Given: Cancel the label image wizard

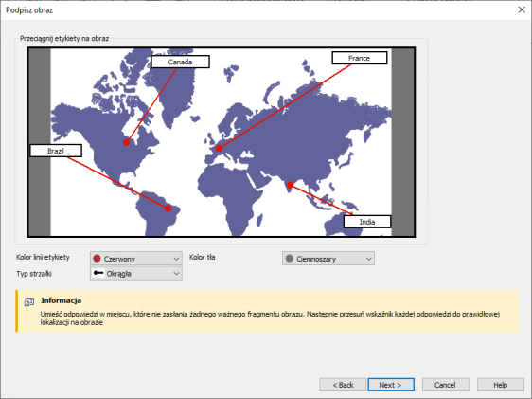Looking at the screenshot, I should coord(446,385).
